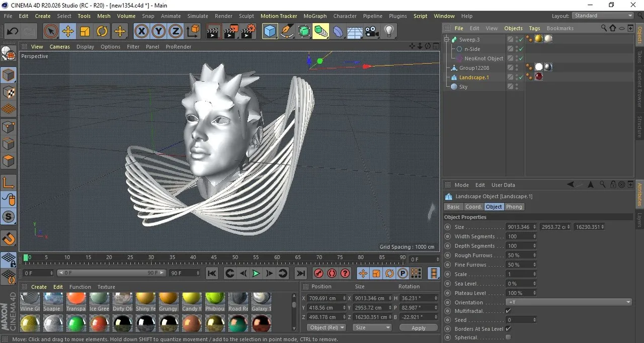
Task: Toggle the Y axis lock
Action: 158,32
